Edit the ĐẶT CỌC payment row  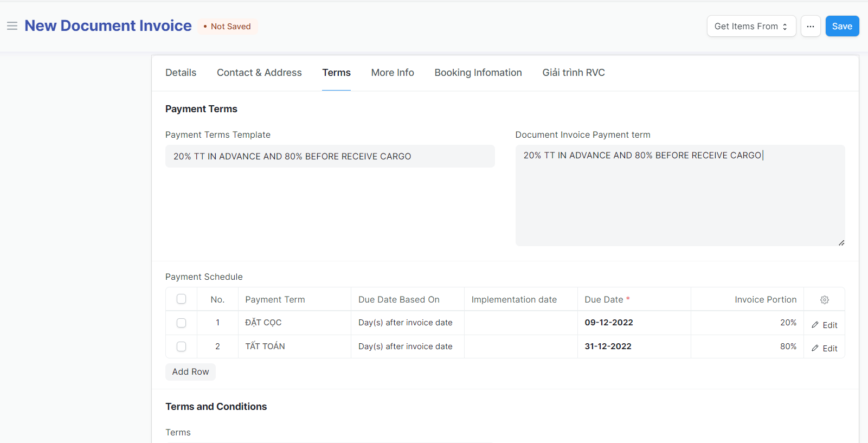824,325
